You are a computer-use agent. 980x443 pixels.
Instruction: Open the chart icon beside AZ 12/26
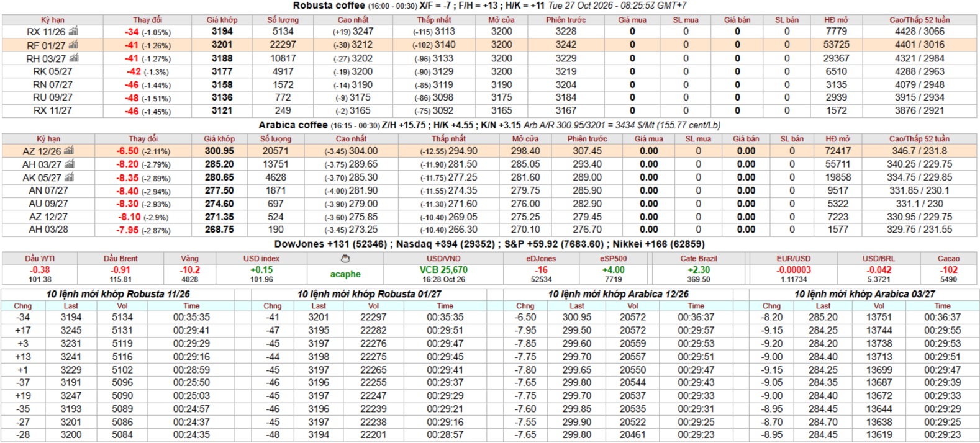point(69,151)
